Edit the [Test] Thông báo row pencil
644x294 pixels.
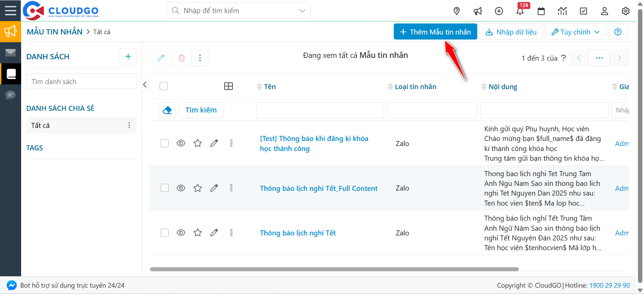214,143
